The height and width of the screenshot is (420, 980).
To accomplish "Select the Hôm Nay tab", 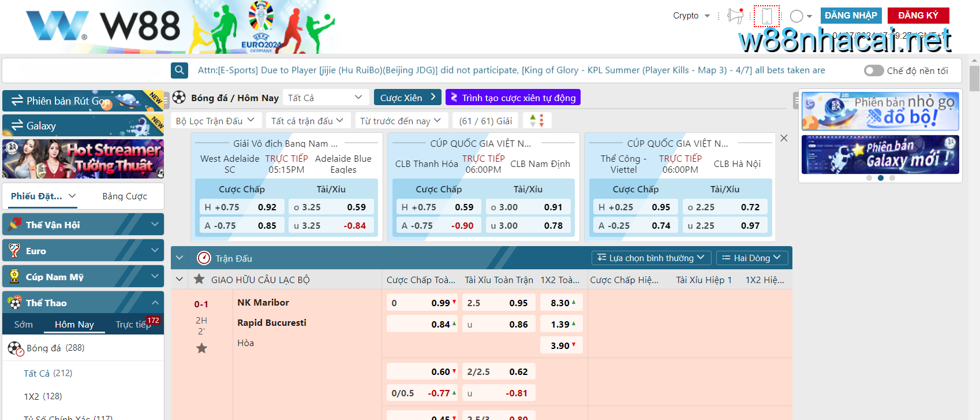I will coord(74,324).
